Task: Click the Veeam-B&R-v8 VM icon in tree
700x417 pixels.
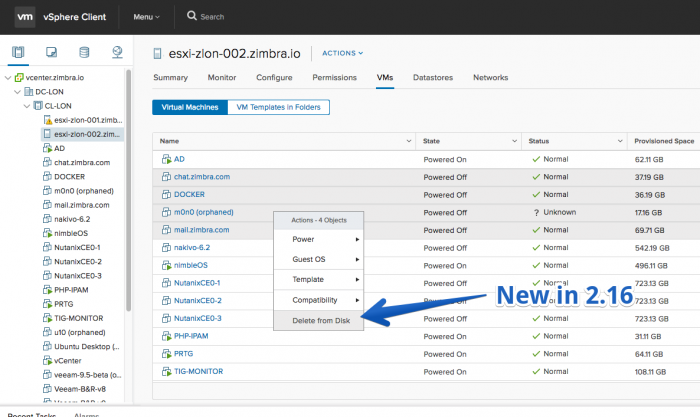Action: [47, 388]
